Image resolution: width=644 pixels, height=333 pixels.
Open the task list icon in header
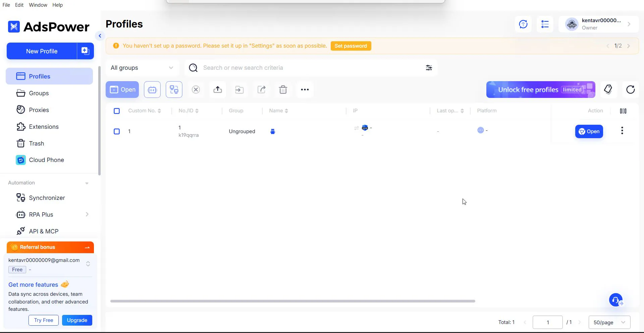point(545,24)
